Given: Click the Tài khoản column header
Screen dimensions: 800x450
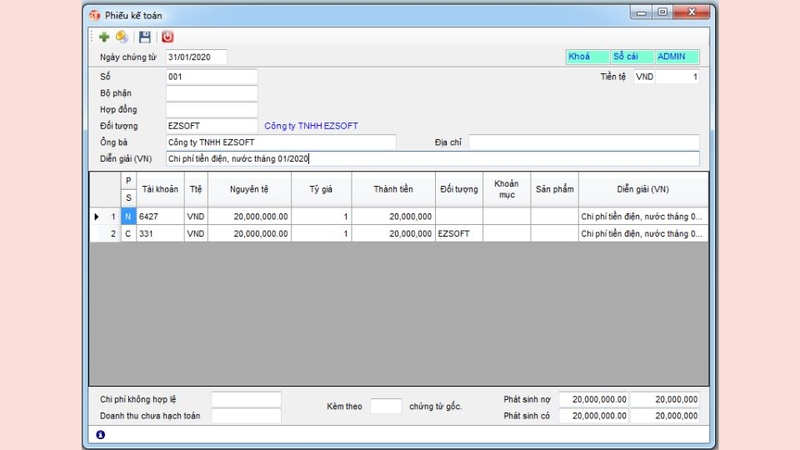Looking at the screenshot, I should point(160,189).
